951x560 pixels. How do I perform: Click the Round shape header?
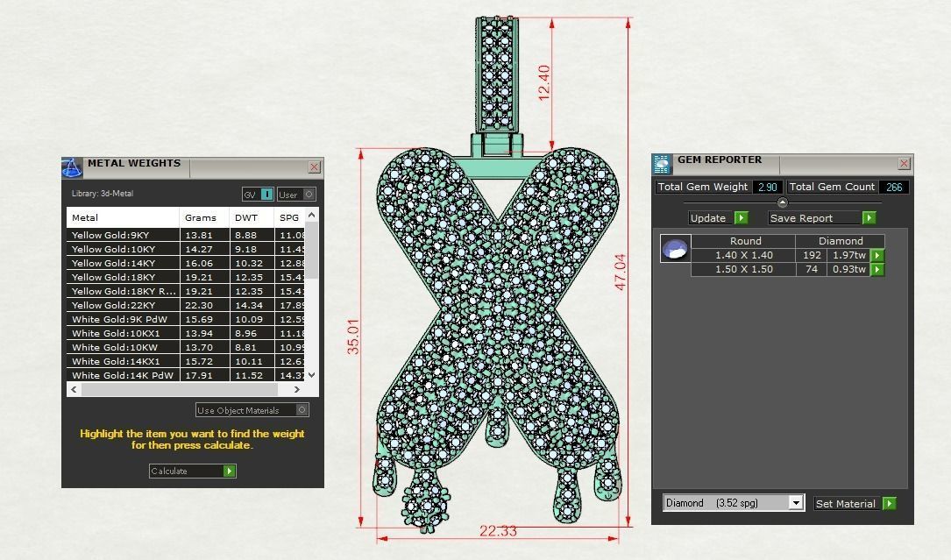(x=745, y=241)
